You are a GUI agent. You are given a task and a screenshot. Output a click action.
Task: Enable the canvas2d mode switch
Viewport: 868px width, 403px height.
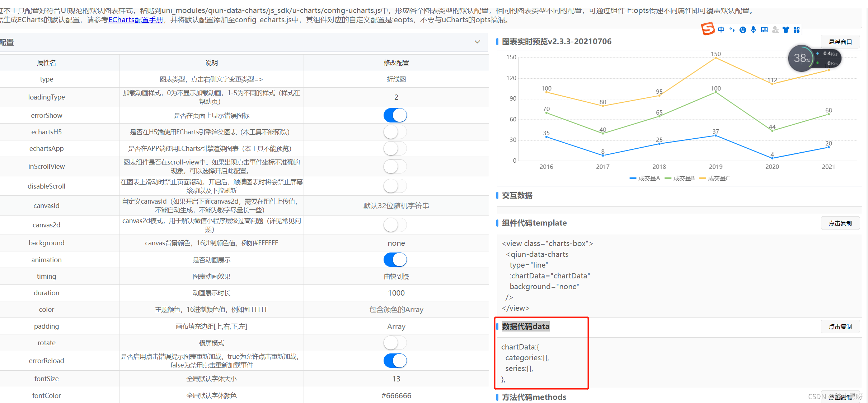[x=395, y=225]
